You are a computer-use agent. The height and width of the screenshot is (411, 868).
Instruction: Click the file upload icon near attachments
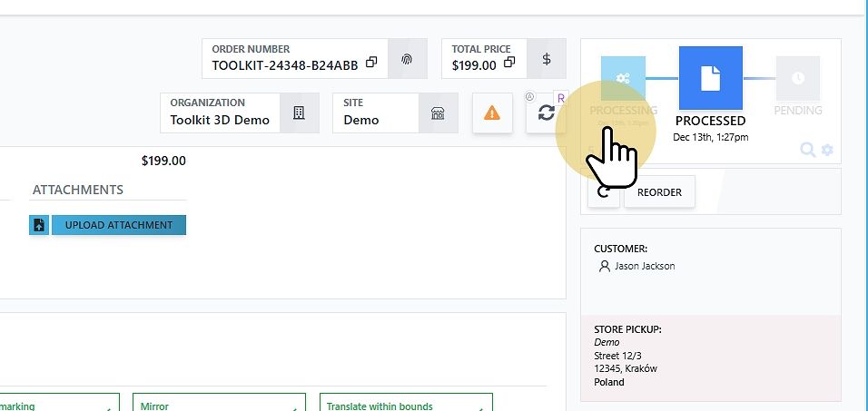click(x=39, y=225)
